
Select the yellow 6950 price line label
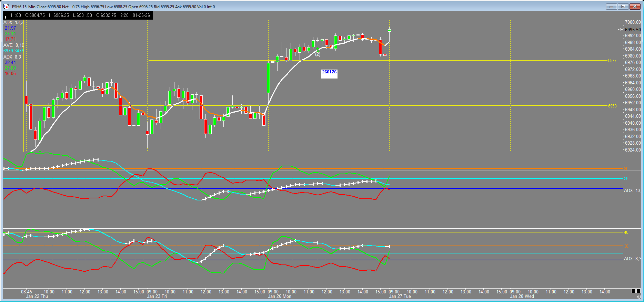pos(612,106)
